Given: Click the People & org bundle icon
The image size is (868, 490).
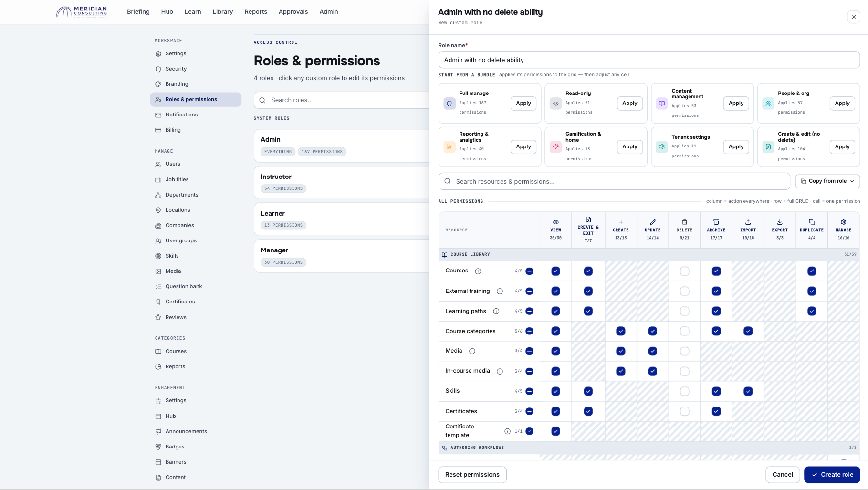Looking at the screenshot, I should 768,104.
